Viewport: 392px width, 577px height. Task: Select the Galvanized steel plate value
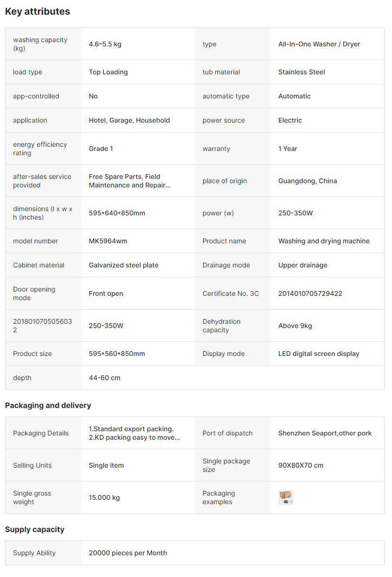(x=124, y=265)
